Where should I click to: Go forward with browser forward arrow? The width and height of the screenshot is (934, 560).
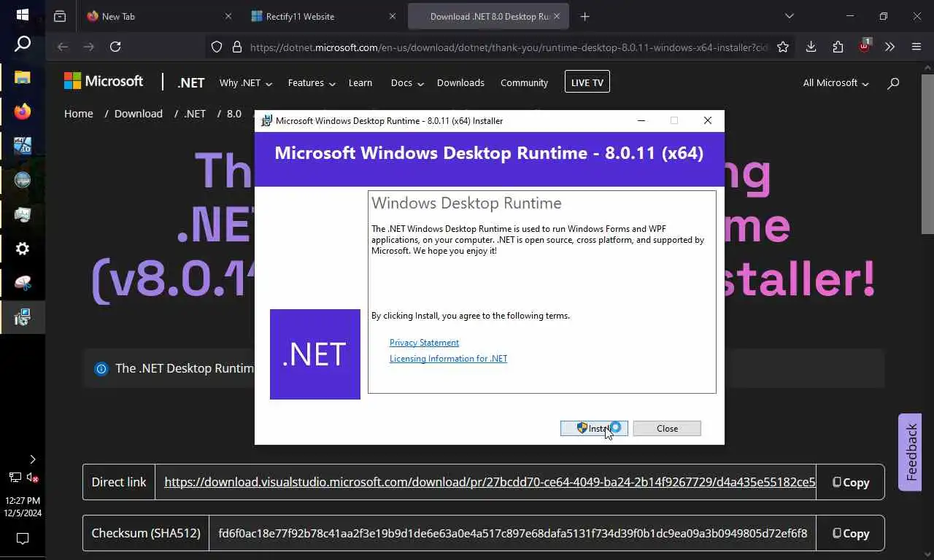(x=89, y=47)
